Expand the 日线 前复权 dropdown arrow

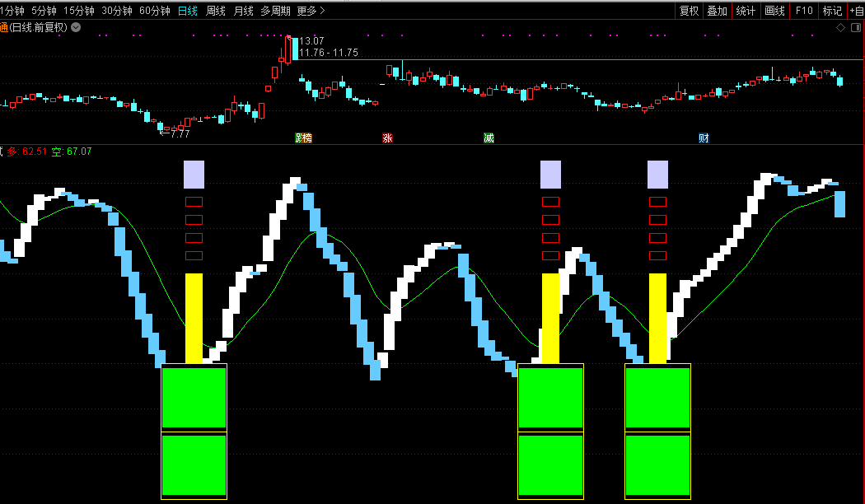pos(76,27)
